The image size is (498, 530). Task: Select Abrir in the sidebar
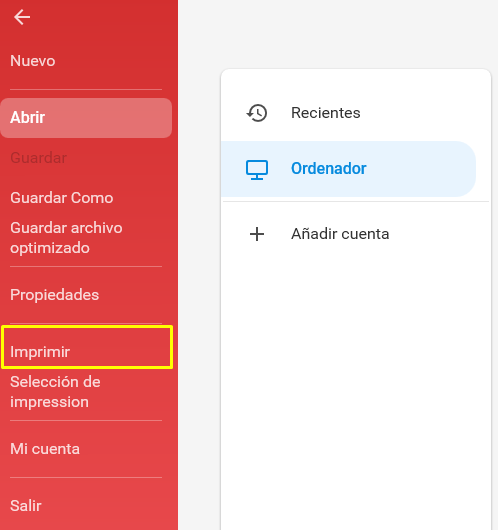(x=27, y=118)
